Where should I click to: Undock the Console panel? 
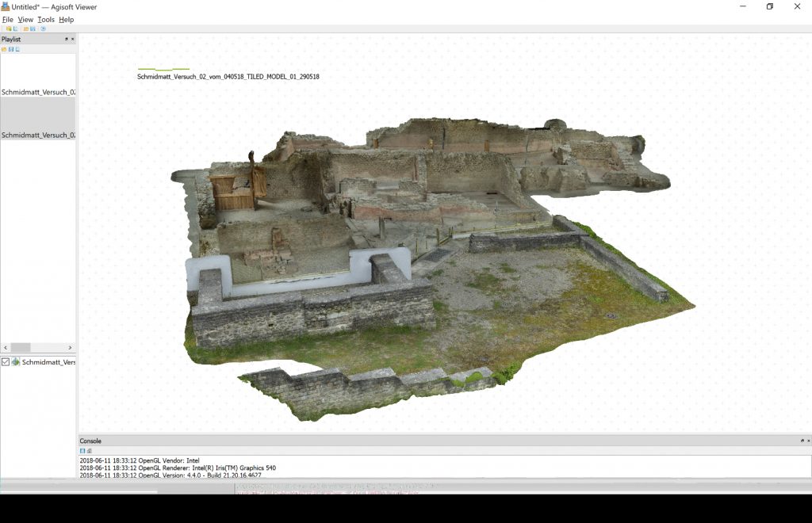point(801,441)
